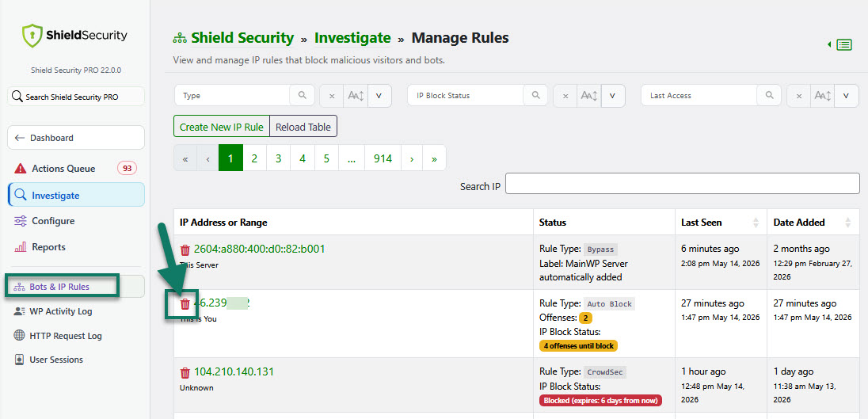Click the Shield Security breadcrumb link
Viewport: 868px width, 419px height.
tap(242, 38)
